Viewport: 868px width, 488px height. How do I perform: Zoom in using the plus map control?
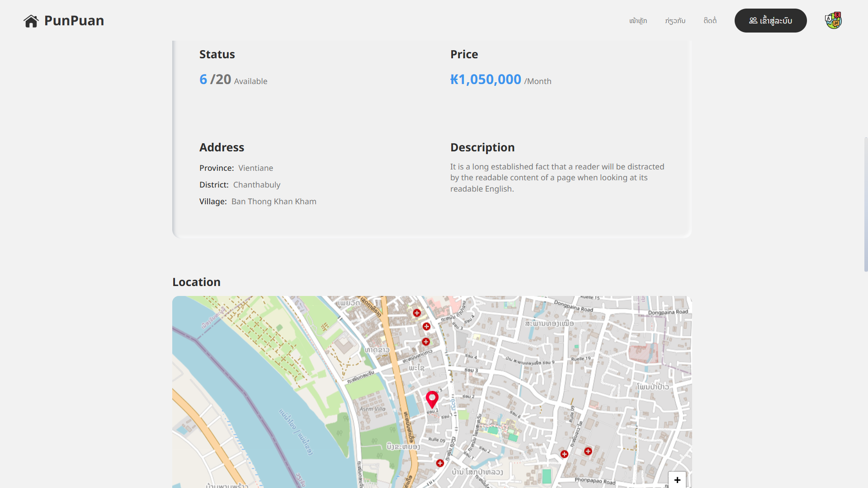[x=677, y=480]
